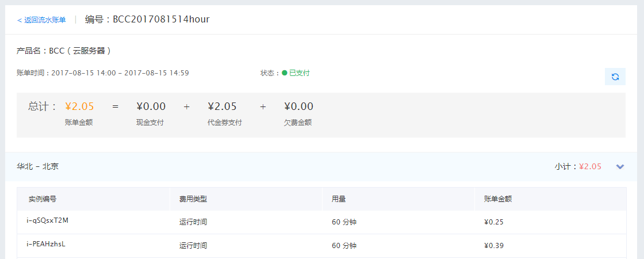The height and width of the screenshot is (259, 644).
Task: Select the 费用类型 column header
Action: click(193, 199)
